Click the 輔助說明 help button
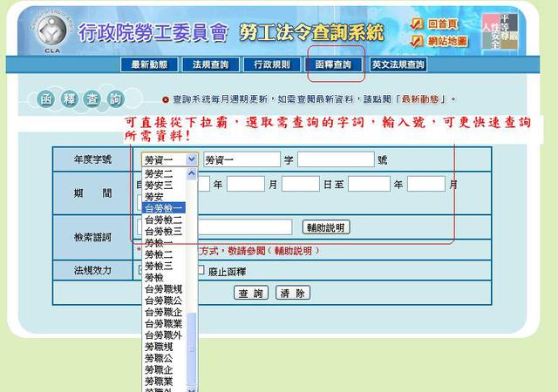The height and width of the screenshot is (392, 558). point(325,227)
